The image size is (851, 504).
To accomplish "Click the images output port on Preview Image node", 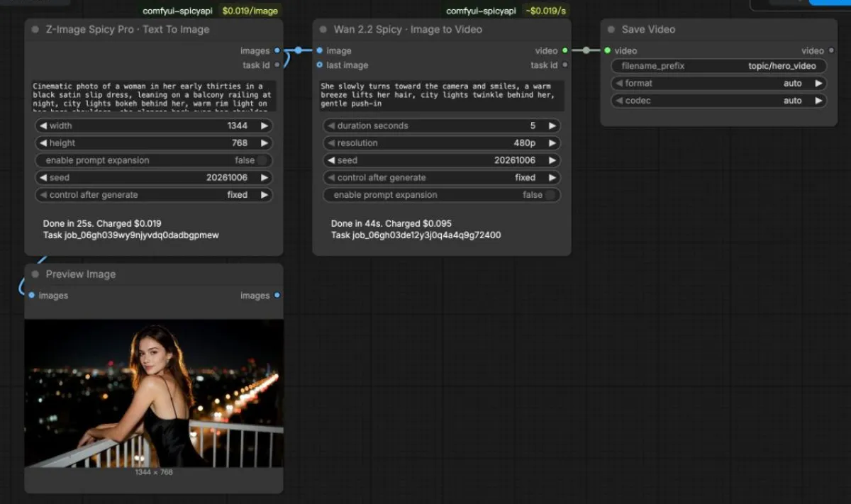I will coord(277,295).
